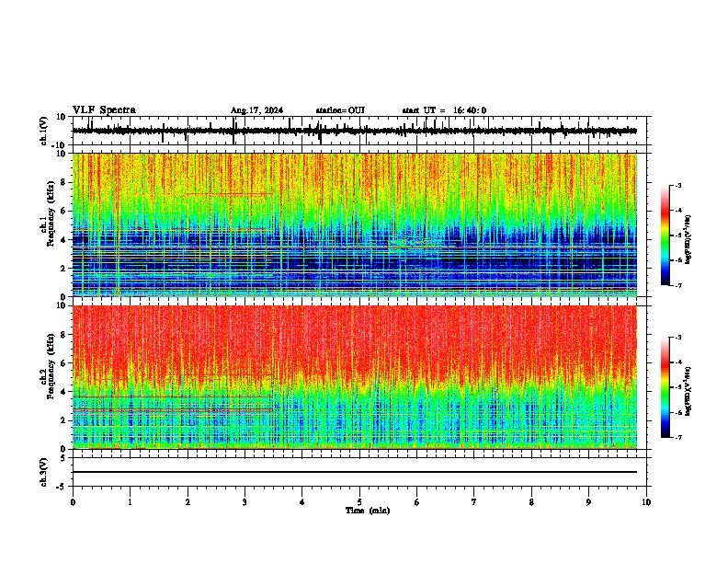
Task: Click the 'ch.1(V)' waveform axis label
Action: 44,131
